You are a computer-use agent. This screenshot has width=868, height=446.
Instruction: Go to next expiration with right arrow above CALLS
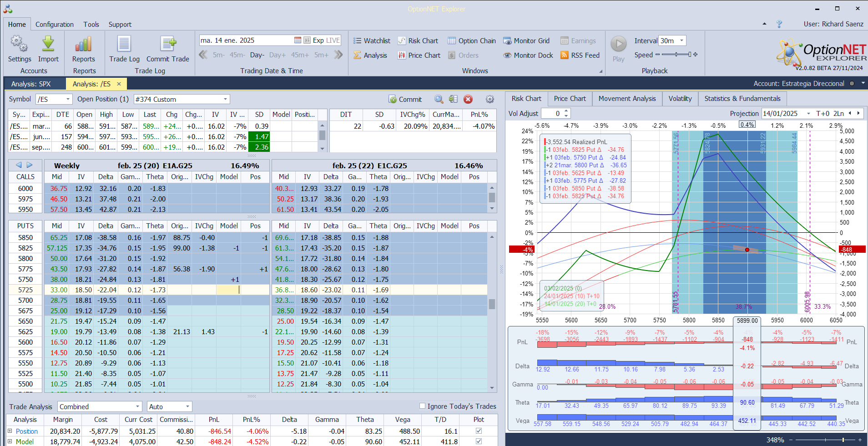[x=30, y=165]
